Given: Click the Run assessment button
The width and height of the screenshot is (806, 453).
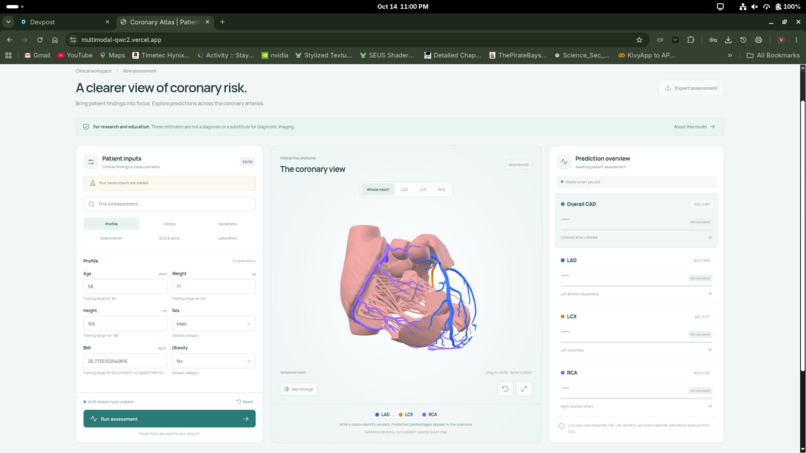Looking at the screenshot, I should [169, 419].
